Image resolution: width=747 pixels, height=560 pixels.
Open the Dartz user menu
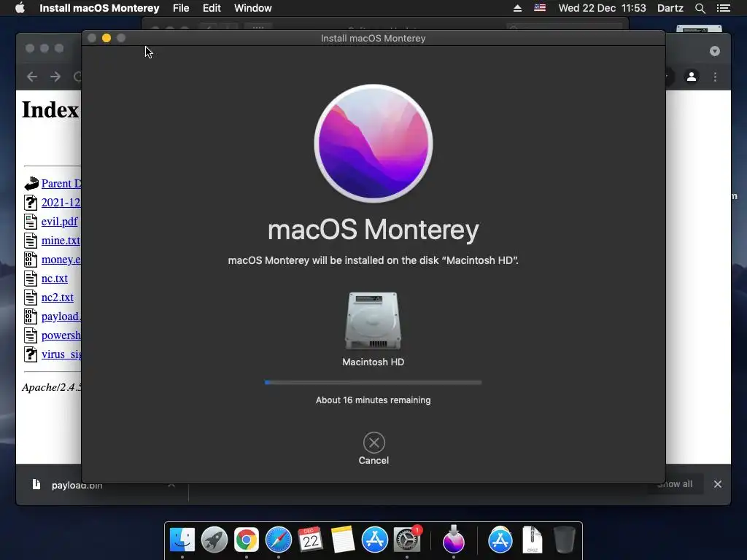pyautogui.click(x=670, y=8)
